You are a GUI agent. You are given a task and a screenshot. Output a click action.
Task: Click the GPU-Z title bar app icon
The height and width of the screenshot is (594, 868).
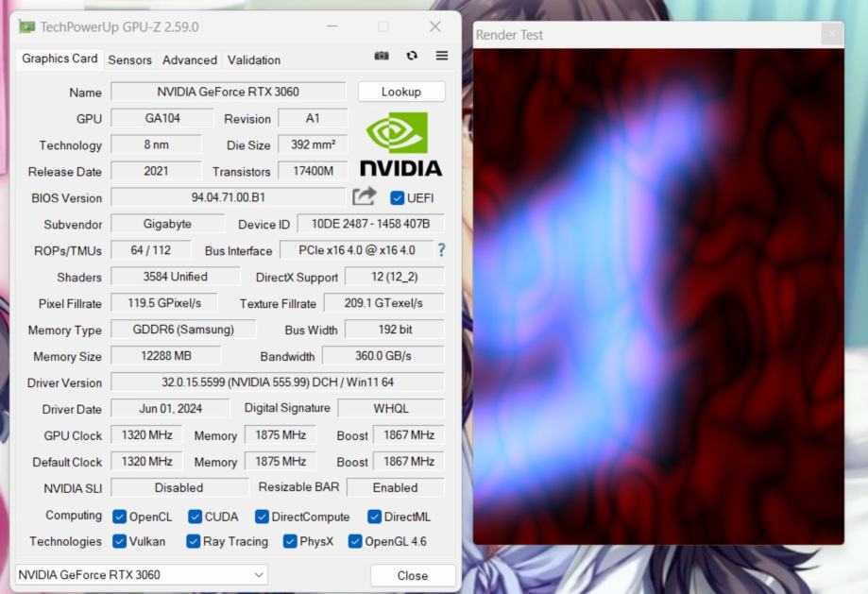[26, 26]
